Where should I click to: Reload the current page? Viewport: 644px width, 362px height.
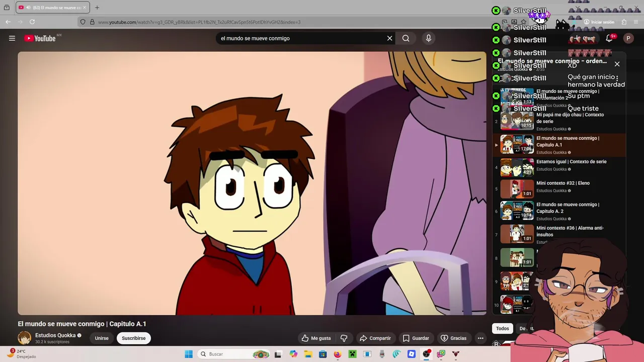[32, 22]
